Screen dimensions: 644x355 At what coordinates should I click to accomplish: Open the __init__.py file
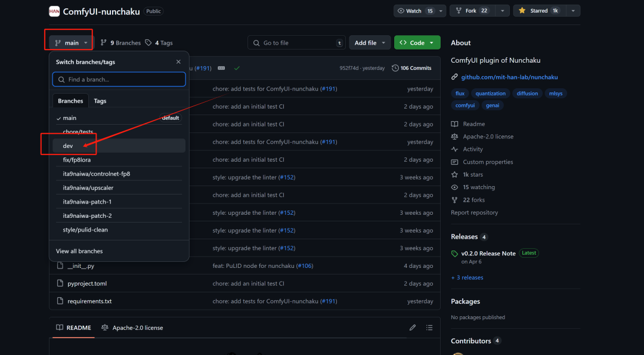[81, 266]
